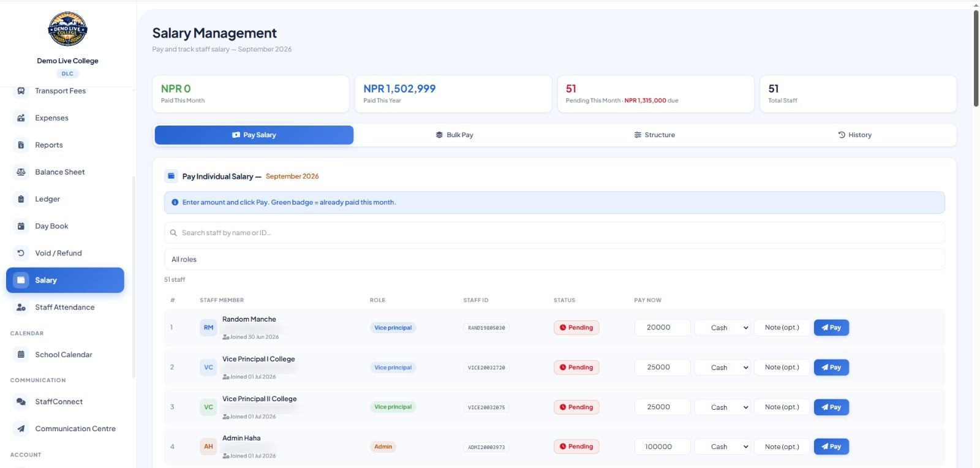Click the RM avatar for Random Manche
Viewport: 980px width, 468px height.
point(208,328)
